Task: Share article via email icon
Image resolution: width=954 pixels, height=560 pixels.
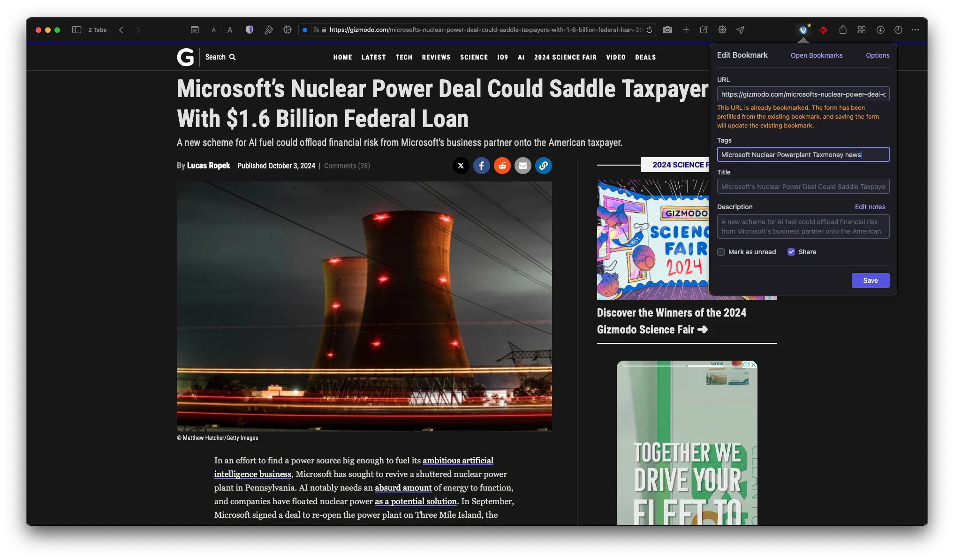Action: (522, 166)
